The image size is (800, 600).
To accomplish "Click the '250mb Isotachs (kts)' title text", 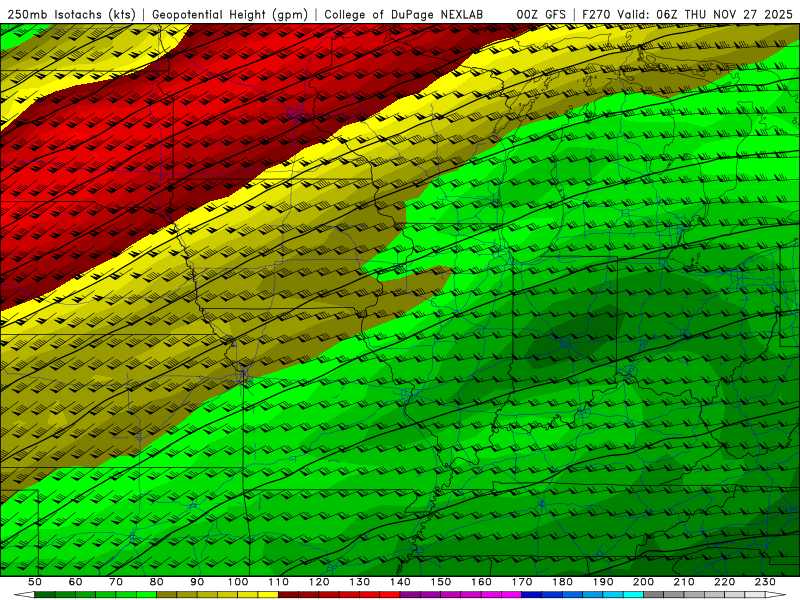I will 71,14.
